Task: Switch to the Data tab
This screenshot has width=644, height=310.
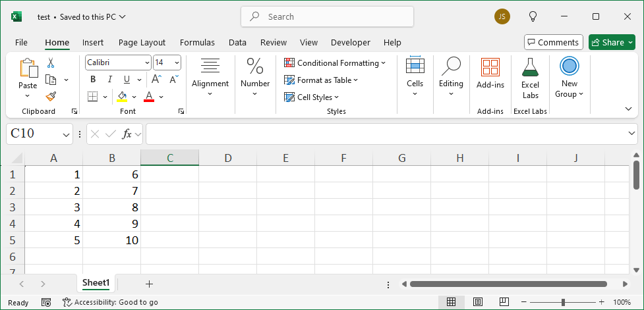Action: tap(237, 43)
